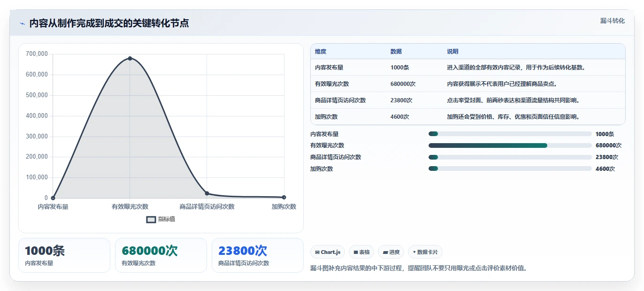Click the 4600次 table cell

tap(400, 117)
